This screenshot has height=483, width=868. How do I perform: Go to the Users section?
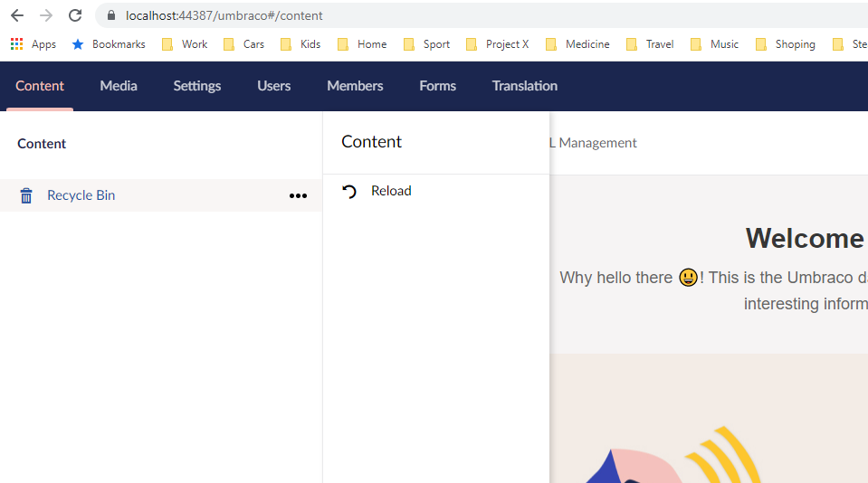pyautogui.click(x=273, y=86)
